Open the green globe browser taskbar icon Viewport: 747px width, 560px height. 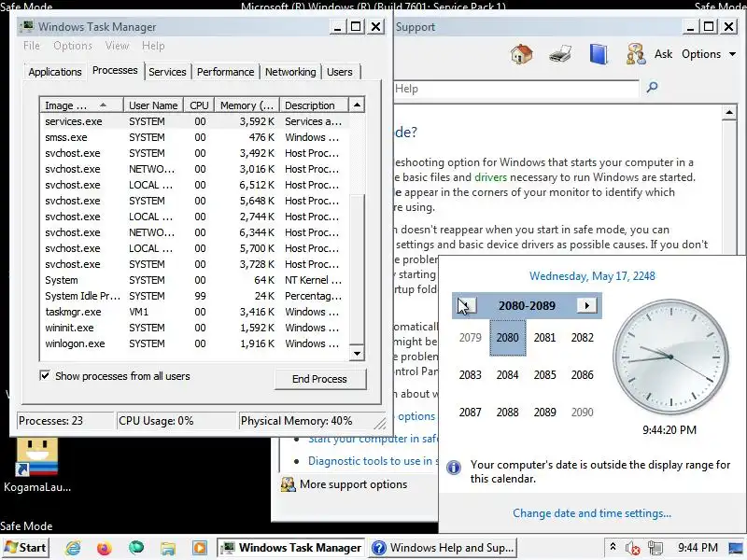click(x=135, y=548)
